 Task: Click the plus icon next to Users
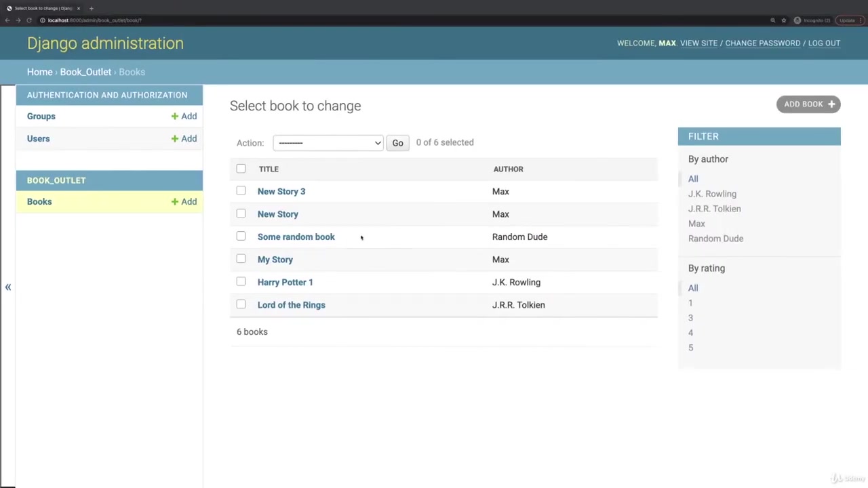(x=175, y=139)
